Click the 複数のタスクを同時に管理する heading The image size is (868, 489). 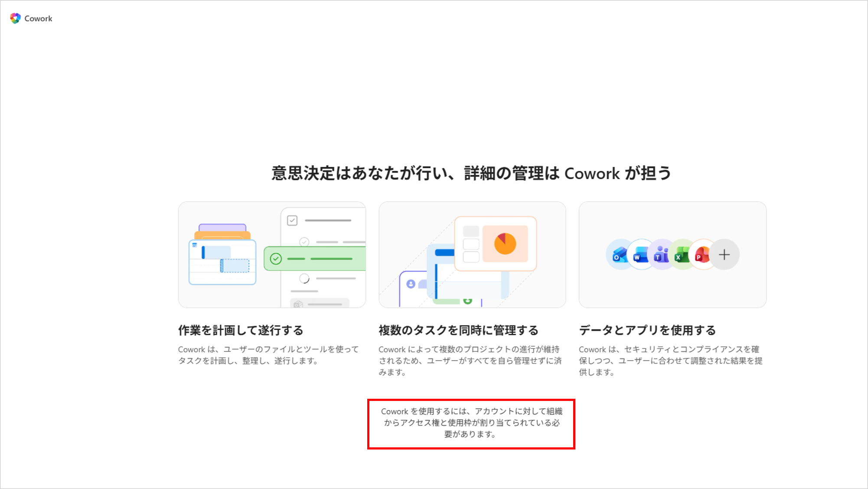pos(458,330)
